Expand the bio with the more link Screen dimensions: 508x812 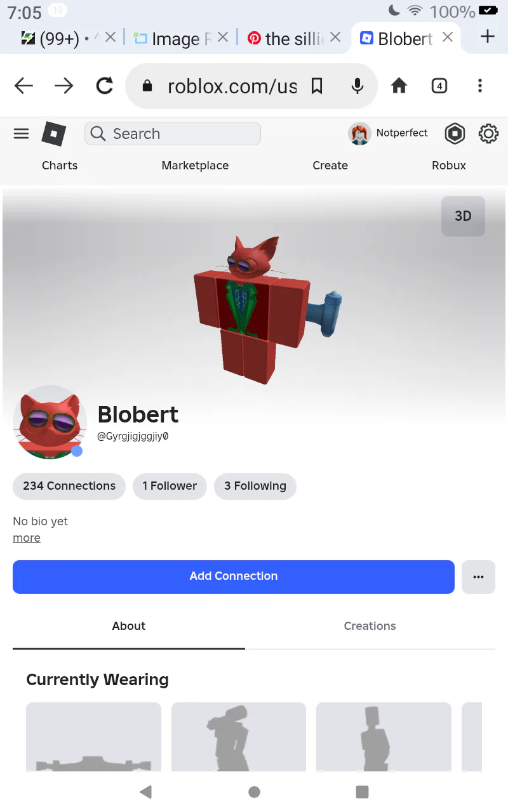(27, 538)
